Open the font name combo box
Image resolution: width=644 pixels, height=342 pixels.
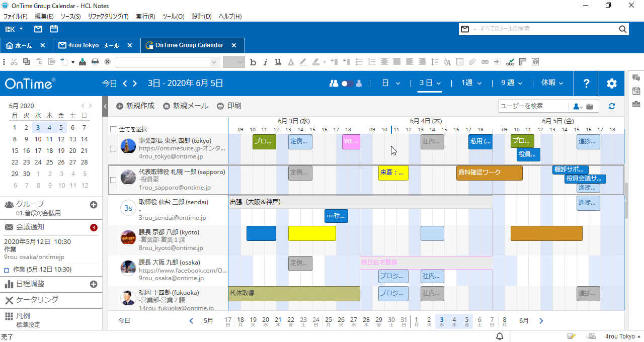coord(167,62)
